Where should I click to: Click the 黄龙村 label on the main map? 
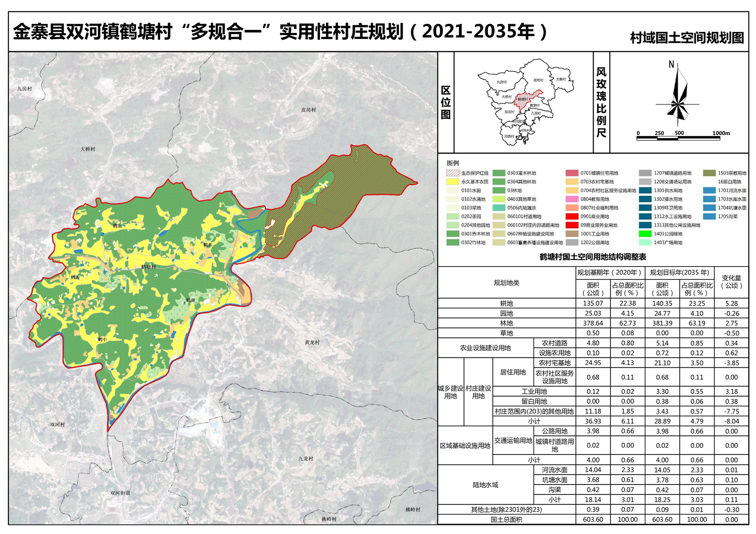pos(312,342)
